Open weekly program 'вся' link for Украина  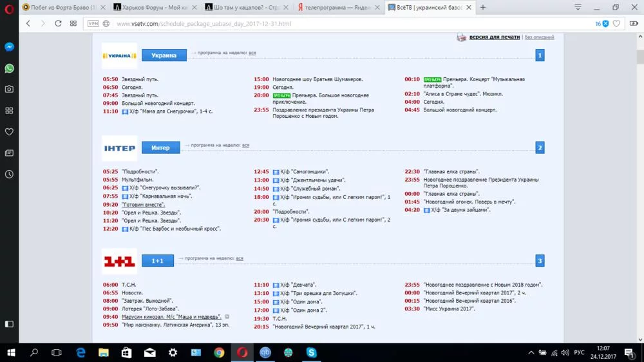(252, 53)
